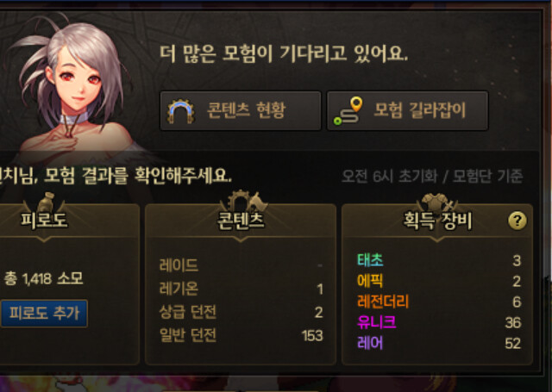This screenshot has height=392, width=552.
Task: Select the 레전더리 equipment row
Action: click(x=439, y=302)
